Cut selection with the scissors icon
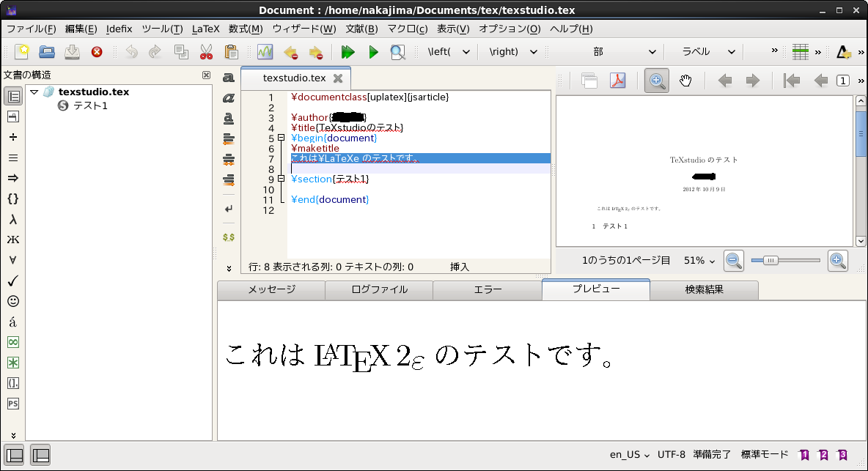 point(206,52)
